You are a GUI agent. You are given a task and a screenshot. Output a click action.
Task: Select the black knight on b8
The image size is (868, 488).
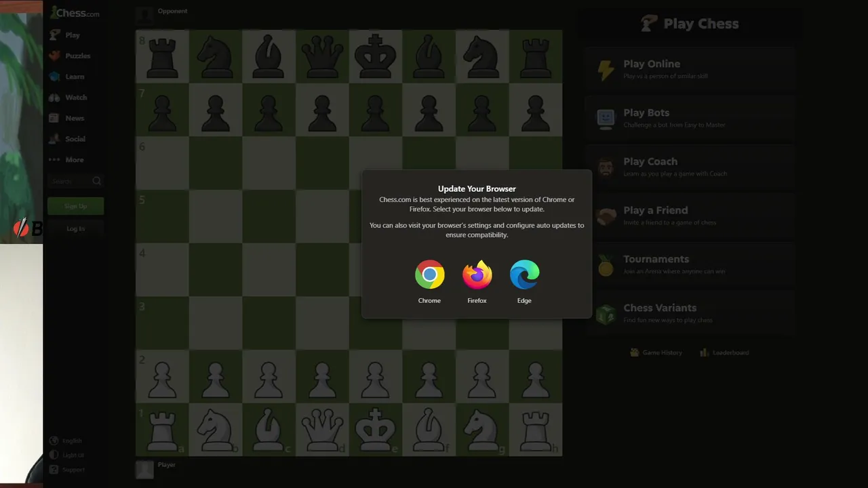point(216,56)
